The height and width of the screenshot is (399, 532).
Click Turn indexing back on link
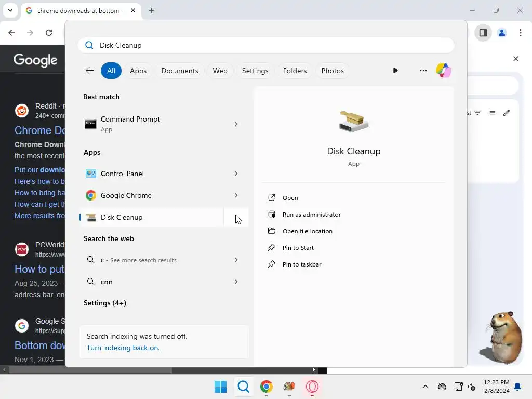[x=123, y=348]
